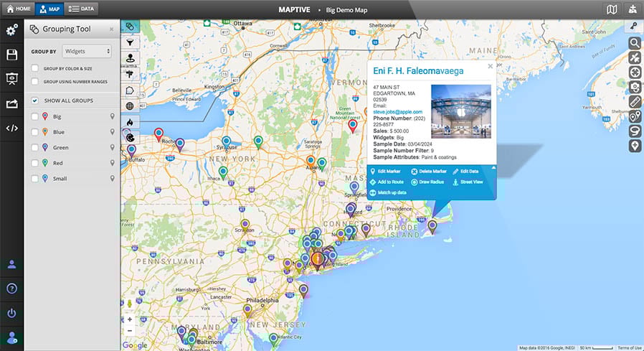The image size is (644, 351).
Task: Select the distance ruler tool
Action: click(x=635, y=101)
